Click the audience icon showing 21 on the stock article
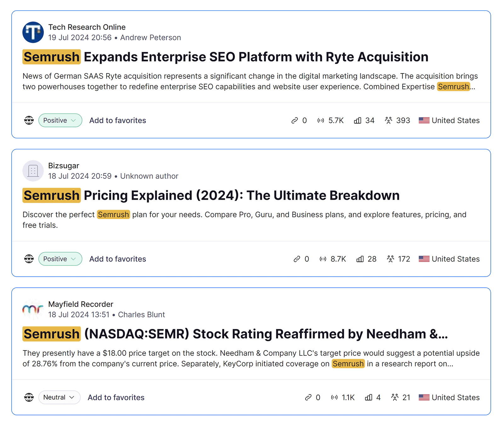 coord(395,397)
